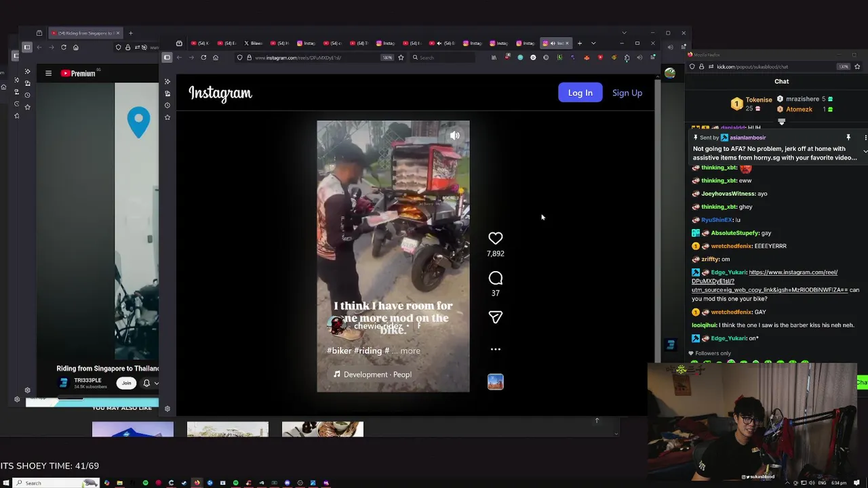Open YouTube guide hamburger menu
Viewport: 868px width, 488px height.
48,73
